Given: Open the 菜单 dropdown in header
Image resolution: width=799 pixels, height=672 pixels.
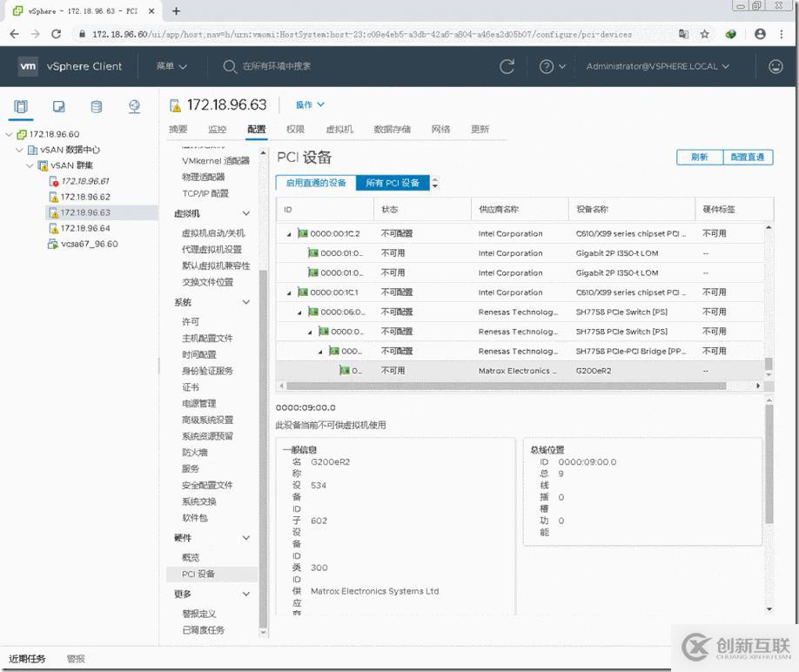Looking at the screenshot, I should coord(171,66).
